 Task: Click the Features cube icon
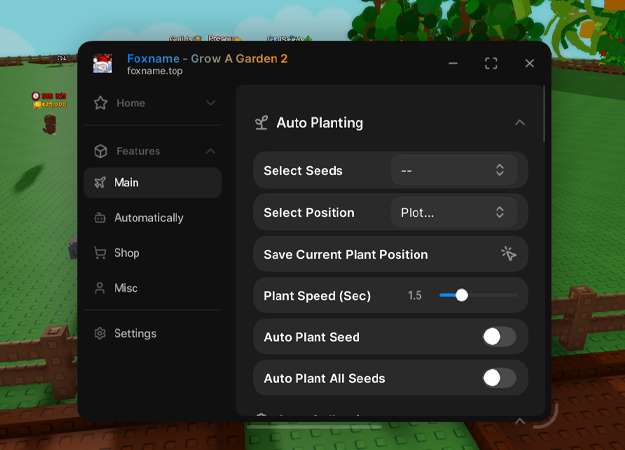point(100,151)
